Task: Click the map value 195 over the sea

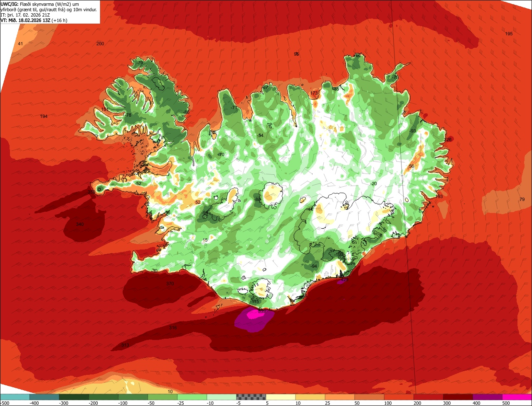Action: [x=509, y=34]
